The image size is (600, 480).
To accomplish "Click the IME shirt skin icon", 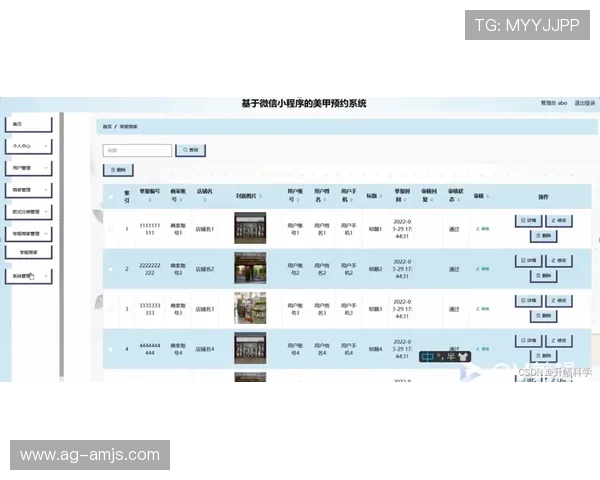I will click(463, 357).
